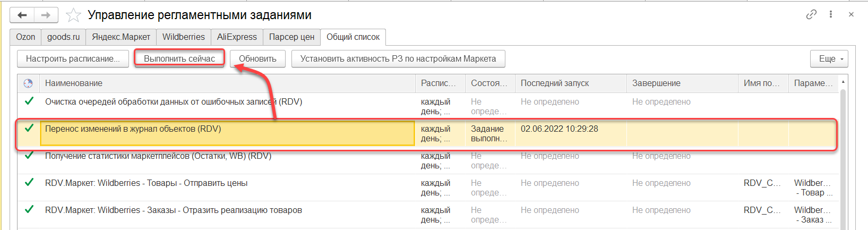
Task: Click the page title Управление регламентными заданиями
Action: pyautogui.click(x=200, y=15)
